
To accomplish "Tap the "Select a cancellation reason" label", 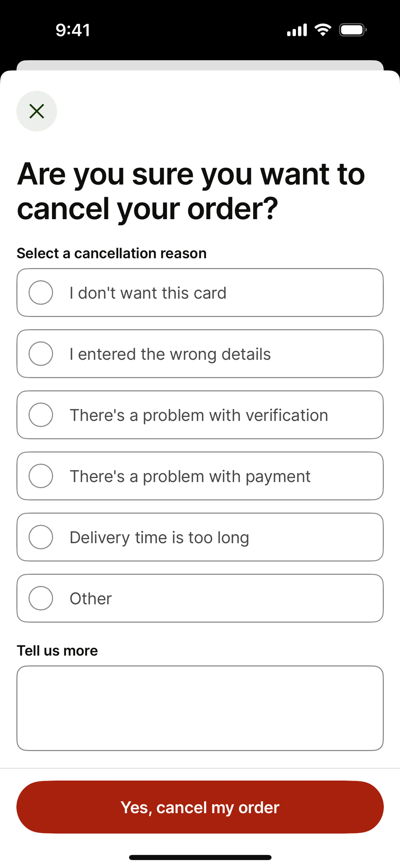I will [x=111, y=253].
